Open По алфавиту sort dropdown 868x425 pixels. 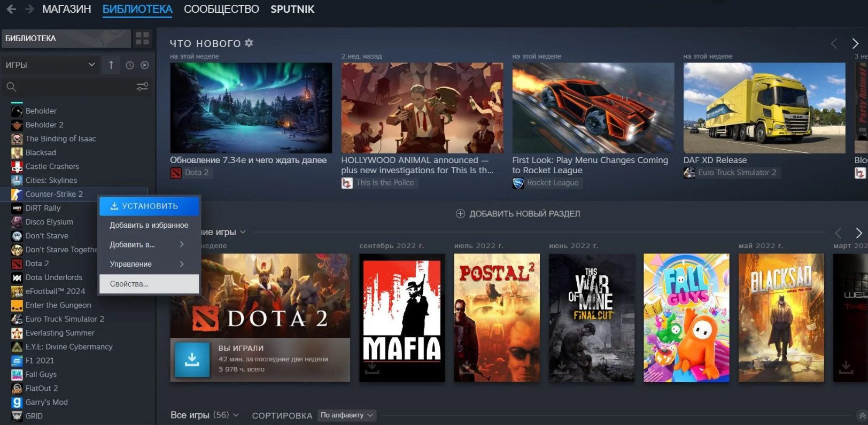pyautogui.click(x=347, y=415)
